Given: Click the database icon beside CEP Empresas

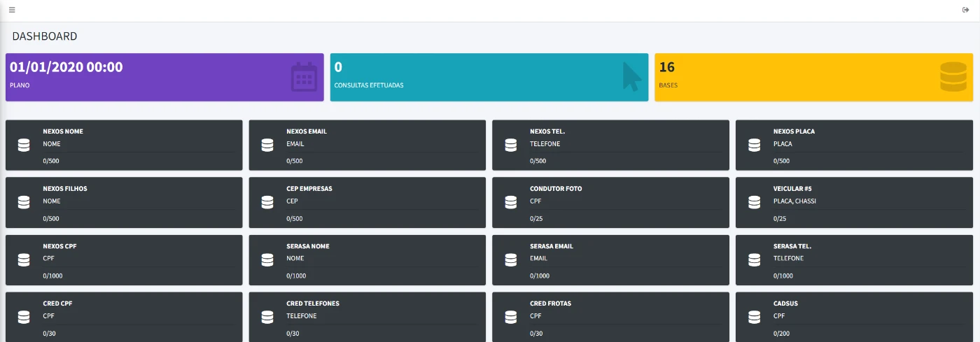Looking at the screenshot, I should [x=267, y=202].
